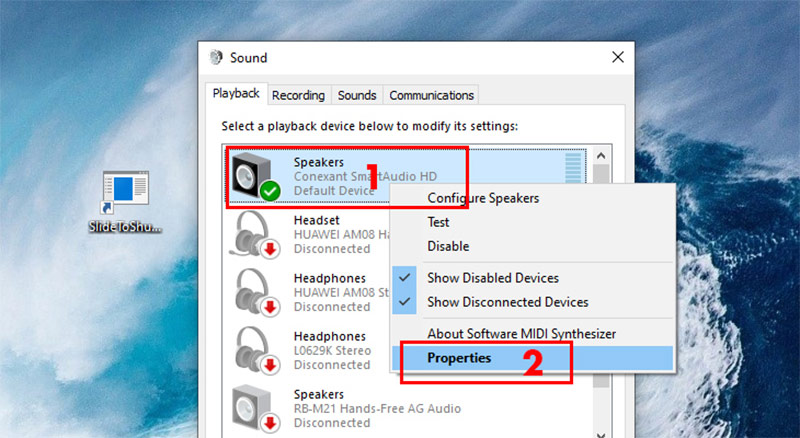Viewport: 800px width, 438px height.
Task: Click the device list scroll-up arrow
Action: pos(601,157)
